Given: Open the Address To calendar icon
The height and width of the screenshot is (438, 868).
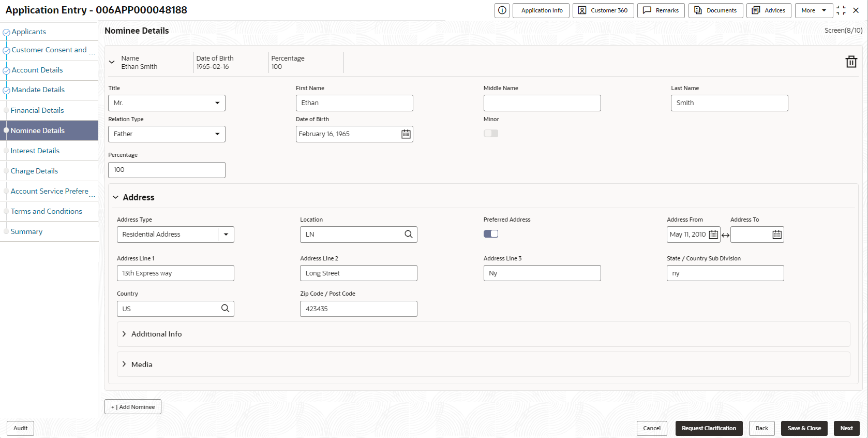Looking at the screenshot, I should point(777,235).
